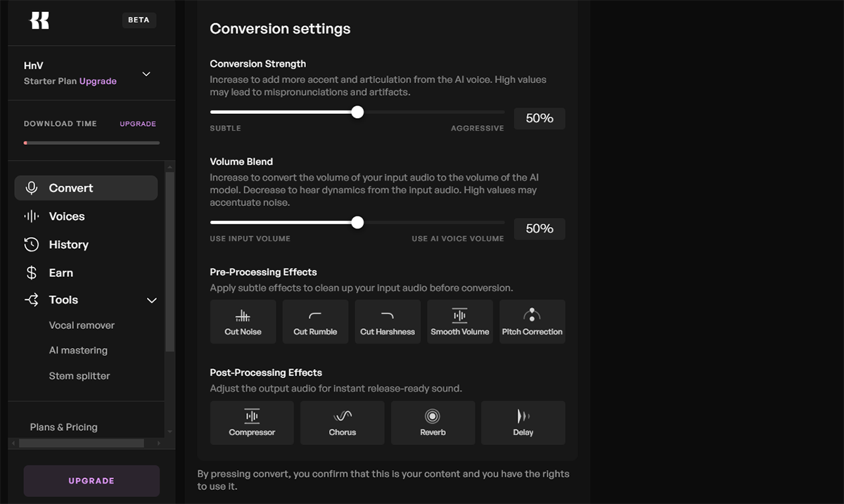
Task: Click the Kits logo icon
Action: (x=39, y=20)
